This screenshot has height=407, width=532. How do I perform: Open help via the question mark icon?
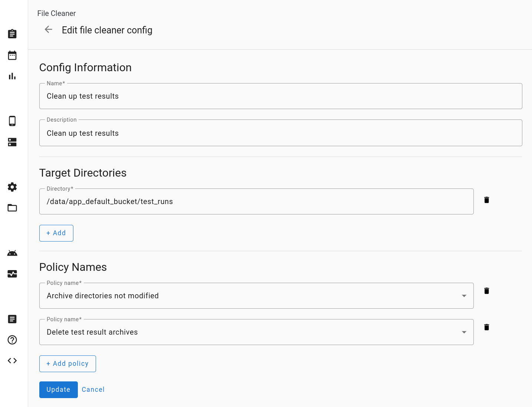[12, 340]
